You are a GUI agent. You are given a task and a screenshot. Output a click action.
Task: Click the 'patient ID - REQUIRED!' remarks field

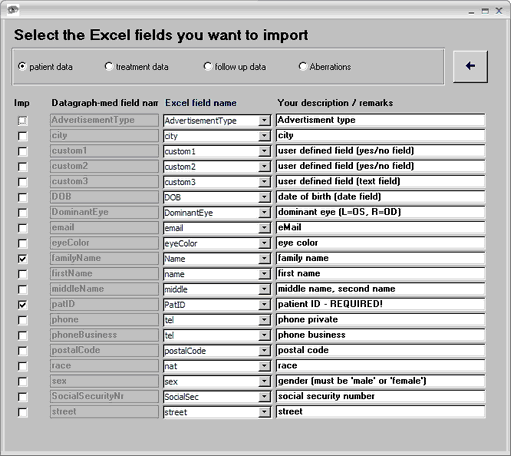click(x=380, y=304)
